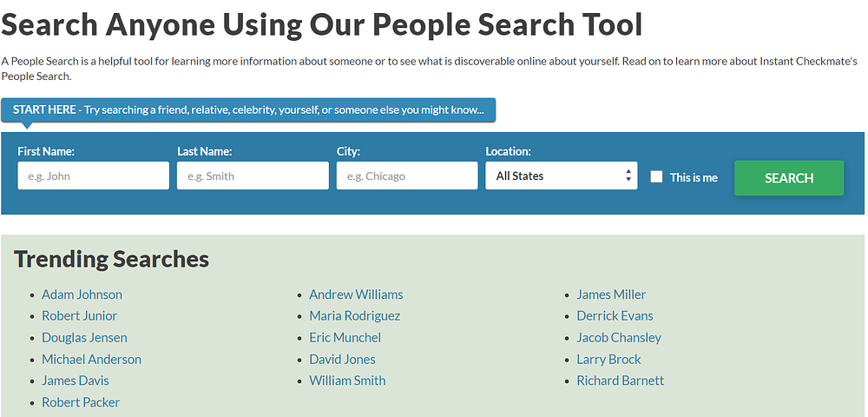This screenshot has height=417, width=868.
Task: Click the green SEARCH button
Action: [x=789, y=178]
